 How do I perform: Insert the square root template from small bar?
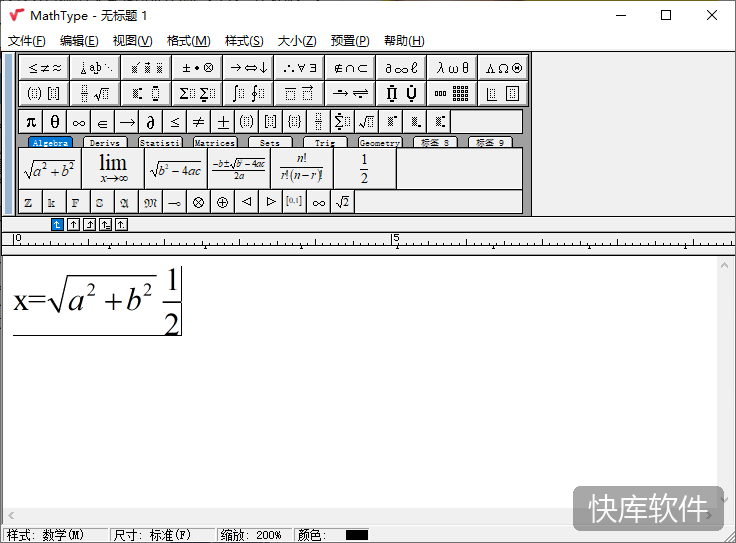(x=366, y=122)
